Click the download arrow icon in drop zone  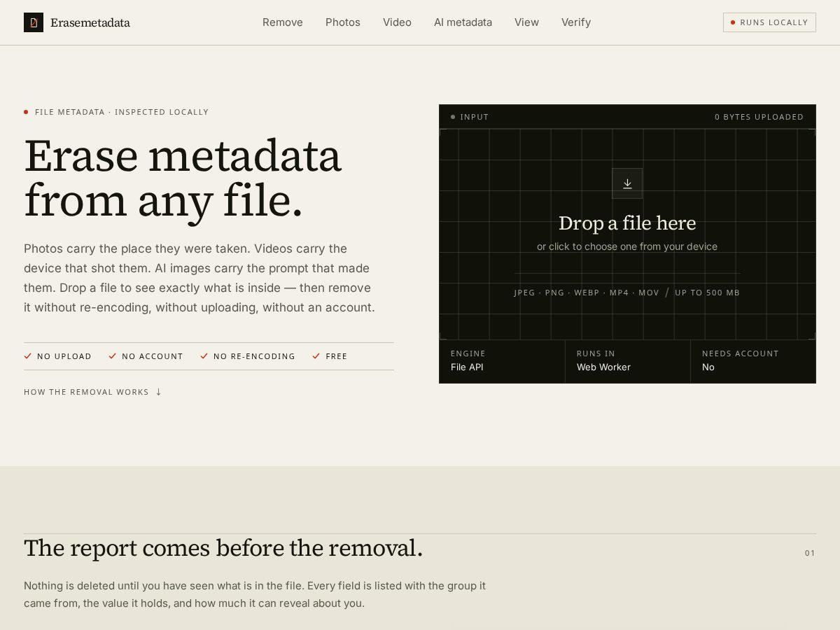pyautogui.click(x=627, y=183)
